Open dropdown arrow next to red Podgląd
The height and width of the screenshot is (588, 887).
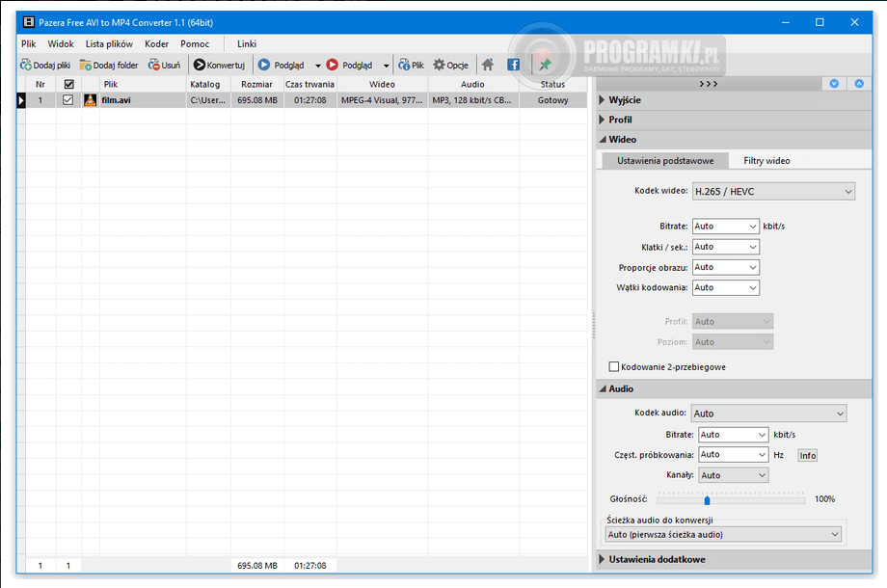pyautogui.click(x=387, y=66)
